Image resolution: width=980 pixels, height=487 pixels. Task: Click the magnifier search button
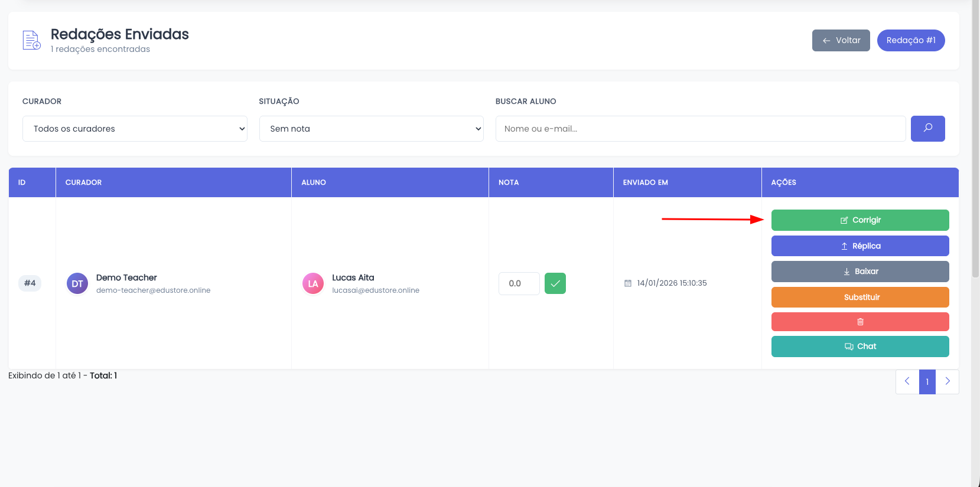927,129
